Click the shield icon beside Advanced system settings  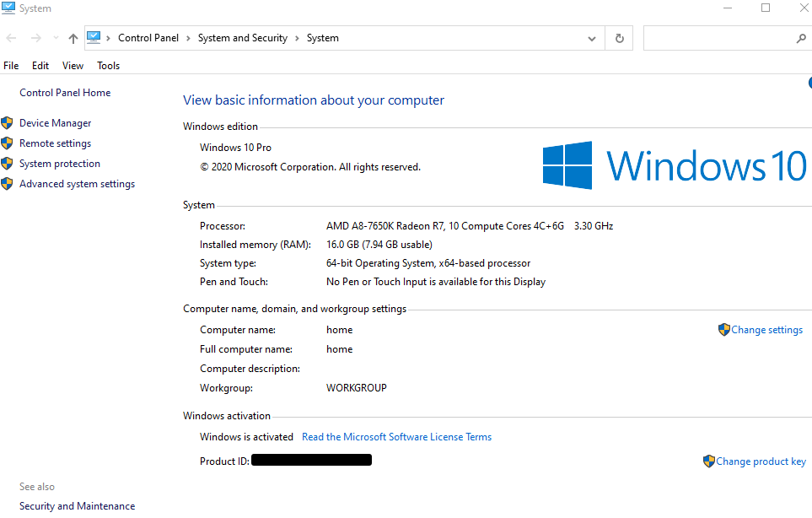[8, 184]
